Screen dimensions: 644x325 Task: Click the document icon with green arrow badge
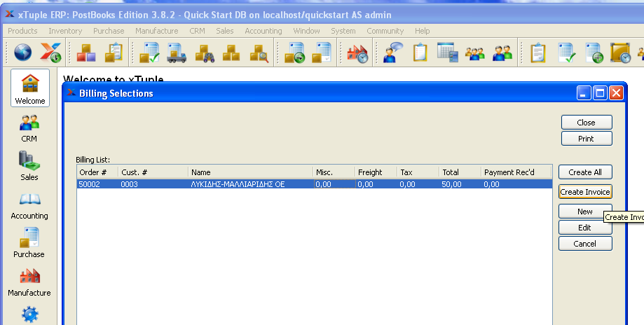click(x=294, y=53)
